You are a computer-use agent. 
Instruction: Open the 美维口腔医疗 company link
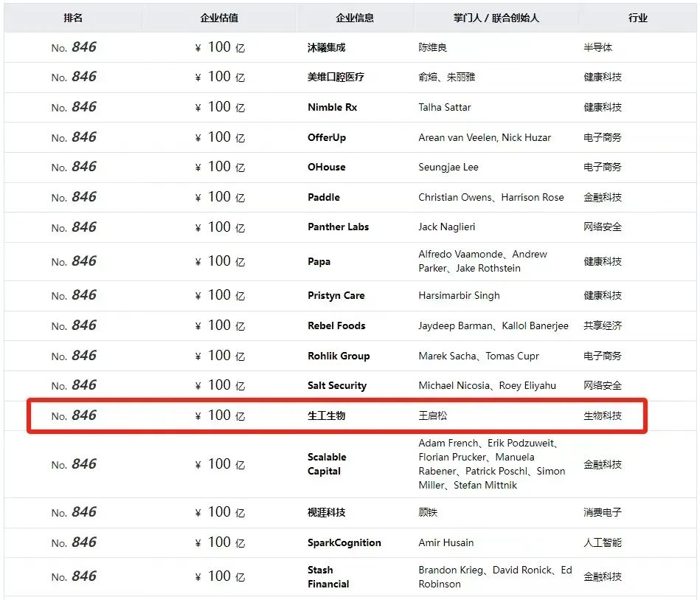pos(336,77)
